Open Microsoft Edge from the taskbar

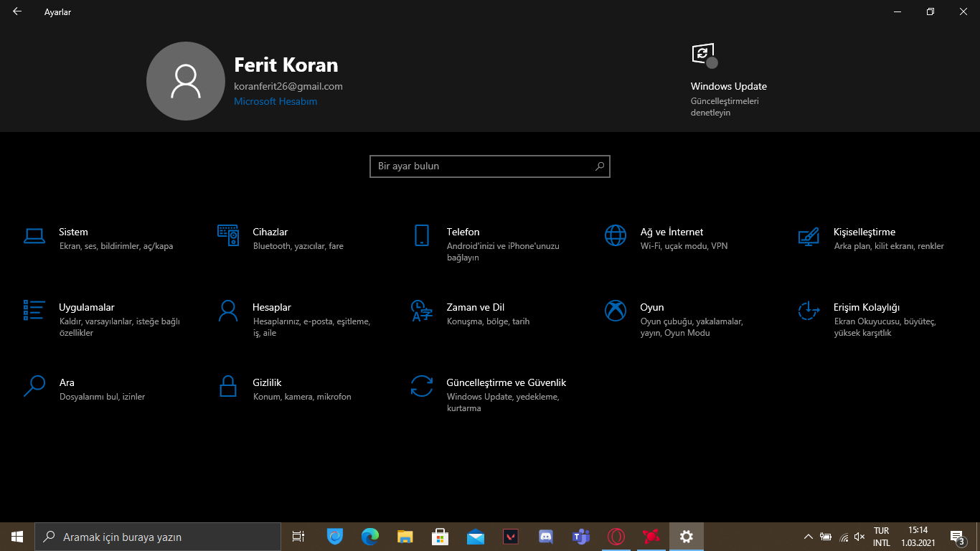pyautogui.click(x=370, y=537)
